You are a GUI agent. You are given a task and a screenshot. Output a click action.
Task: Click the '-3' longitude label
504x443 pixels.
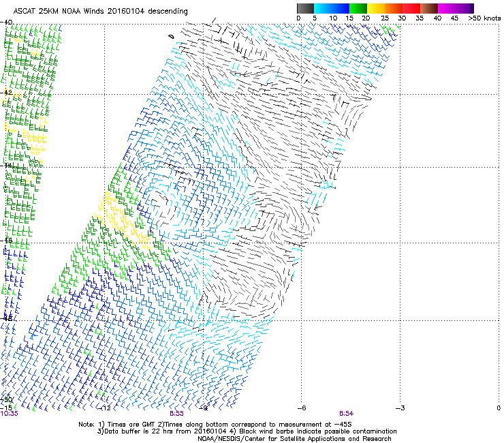(400, 408)
